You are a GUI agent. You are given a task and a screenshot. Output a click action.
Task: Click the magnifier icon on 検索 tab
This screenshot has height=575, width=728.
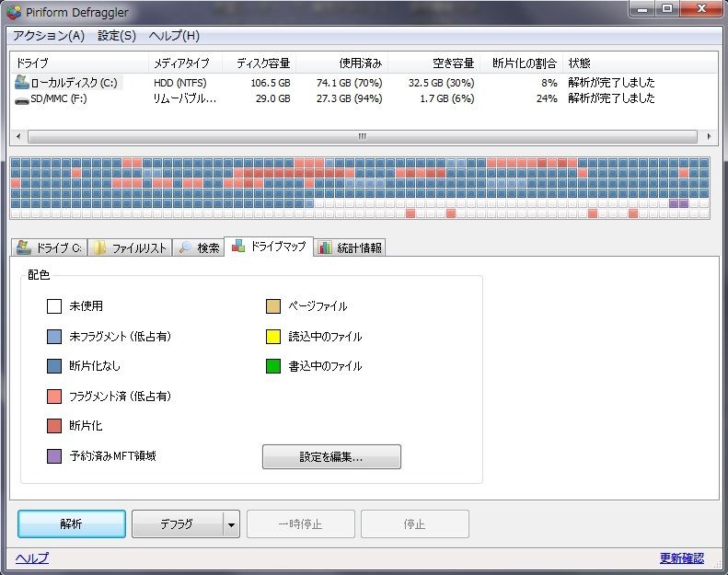coord(185,247)
